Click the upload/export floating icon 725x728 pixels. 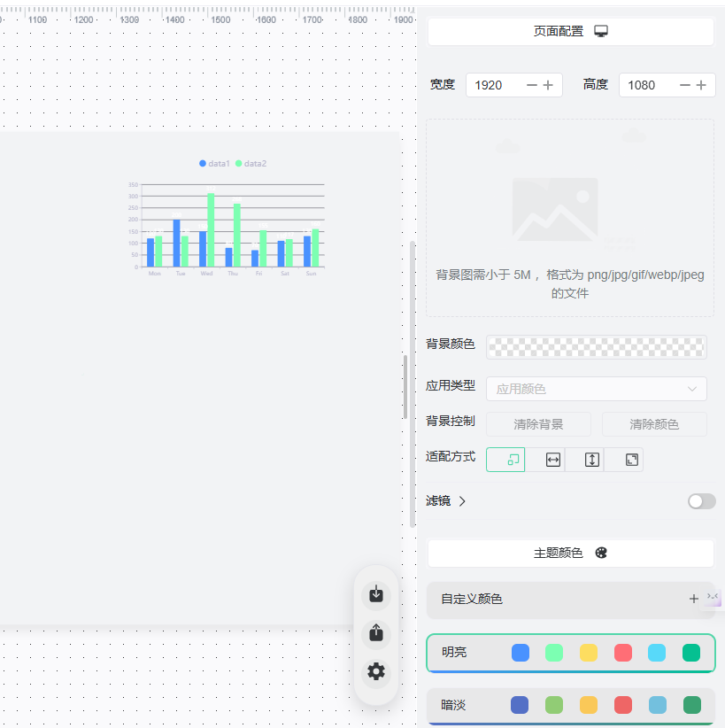376,633
